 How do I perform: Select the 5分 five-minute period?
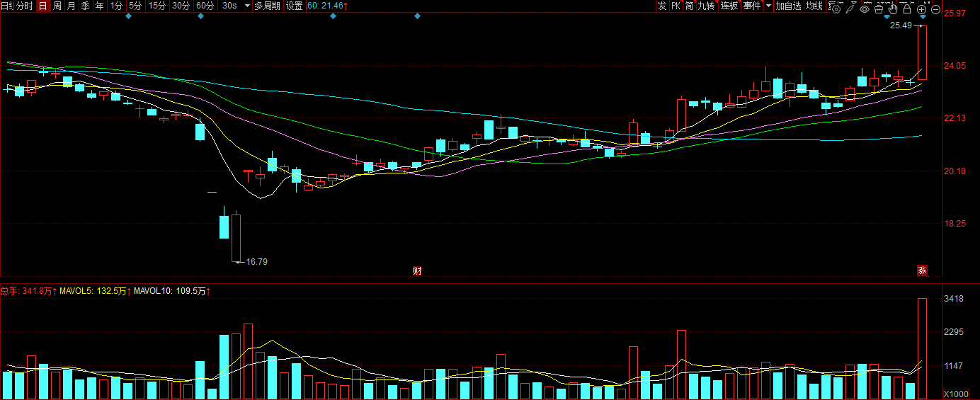(x=135, y=6)
